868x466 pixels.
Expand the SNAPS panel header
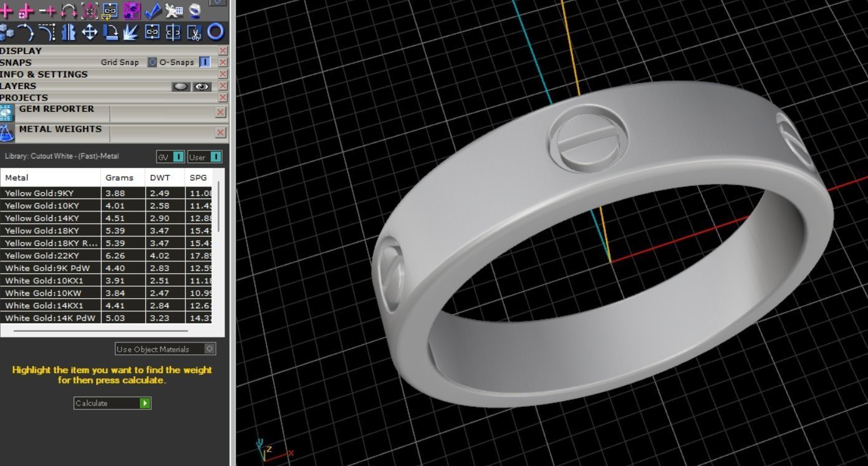tap(16, 62)
